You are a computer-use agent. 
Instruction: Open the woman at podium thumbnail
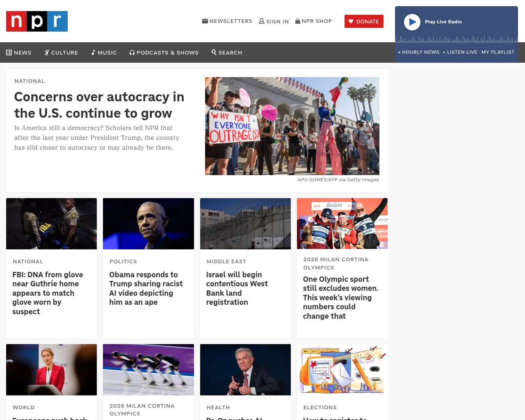tap(52, 370)
